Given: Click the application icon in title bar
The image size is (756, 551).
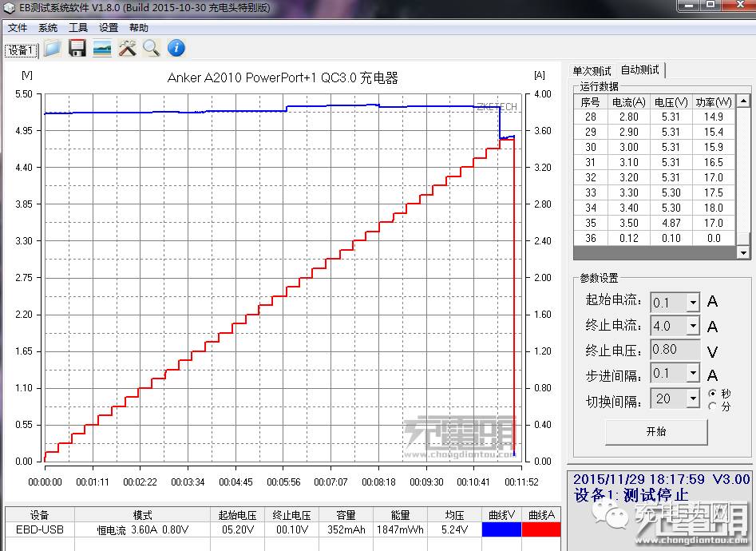Looking at the screenshot, I should (9, 8).
